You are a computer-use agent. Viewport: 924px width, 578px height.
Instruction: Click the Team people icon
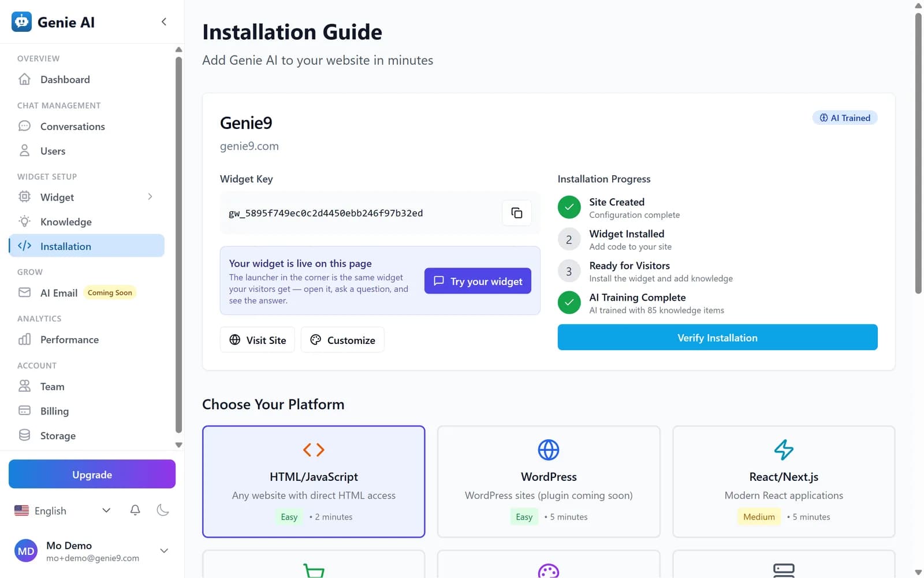(x=24, y=386)
